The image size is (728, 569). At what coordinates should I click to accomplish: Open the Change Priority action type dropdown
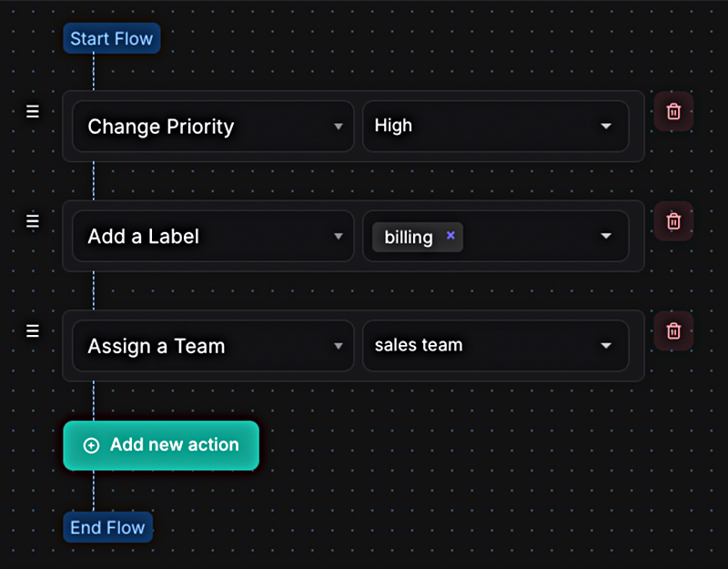tap(338, 127)
